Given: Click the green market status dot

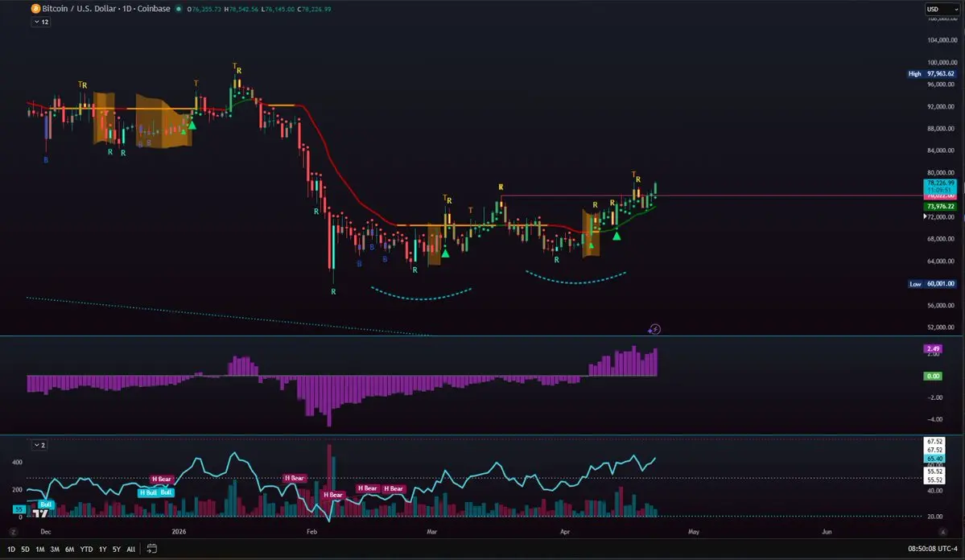Looking at the screenshot, I should coord(179,9).
